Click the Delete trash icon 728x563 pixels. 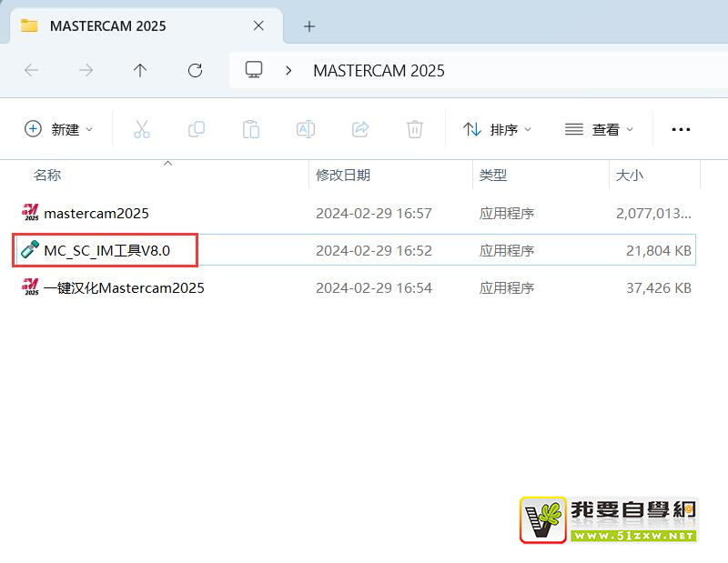point(415,129)
